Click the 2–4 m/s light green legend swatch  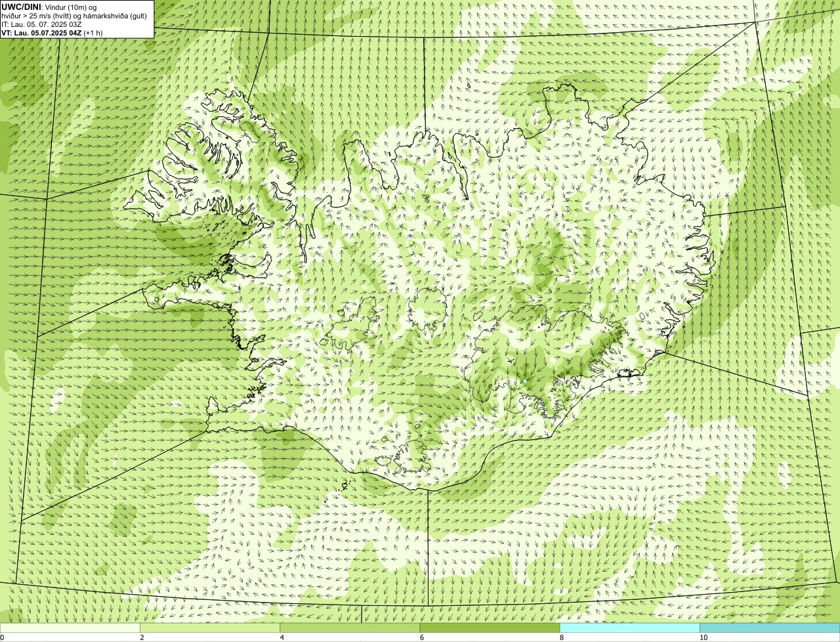[210, 628]
